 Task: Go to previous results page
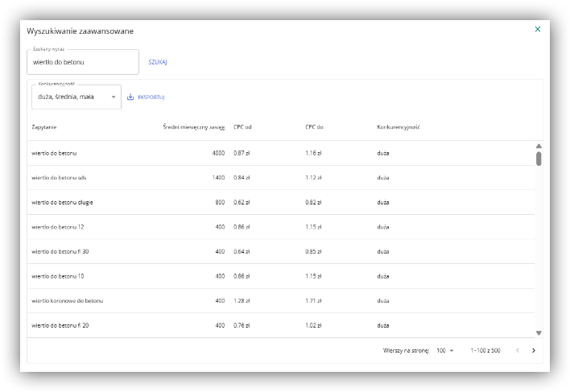pyautogui.click(x=517, y=350)
